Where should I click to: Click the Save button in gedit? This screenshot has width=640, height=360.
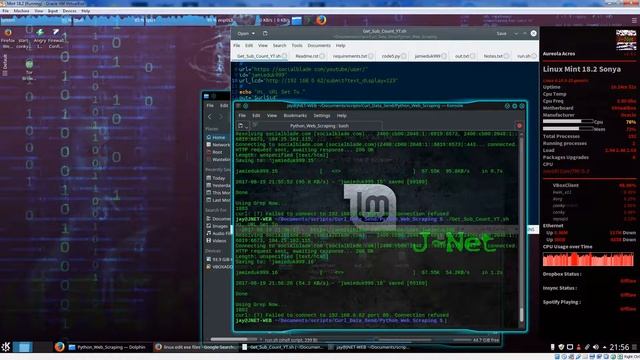(502, 33)
